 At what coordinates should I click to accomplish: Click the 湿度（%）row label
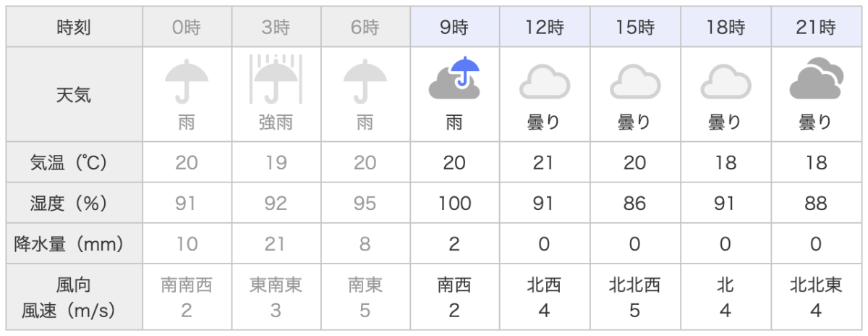(x=75, y=203)
